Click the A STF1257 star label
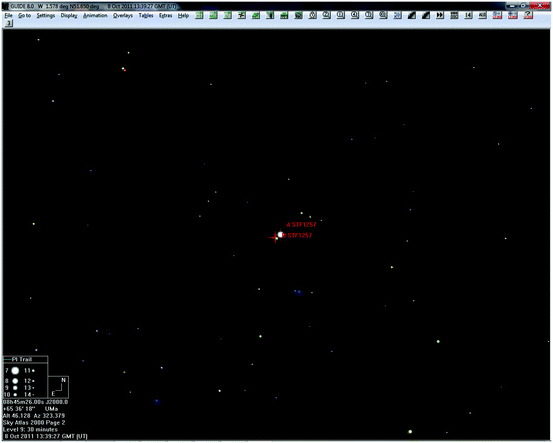The image size is (553, 443). pos(302,225)
